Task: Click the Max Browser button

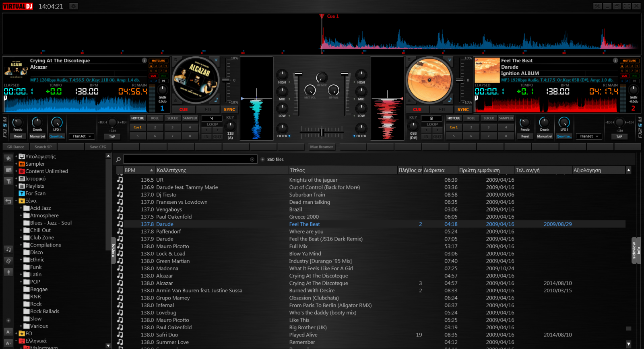Action: tap(321, 147)
